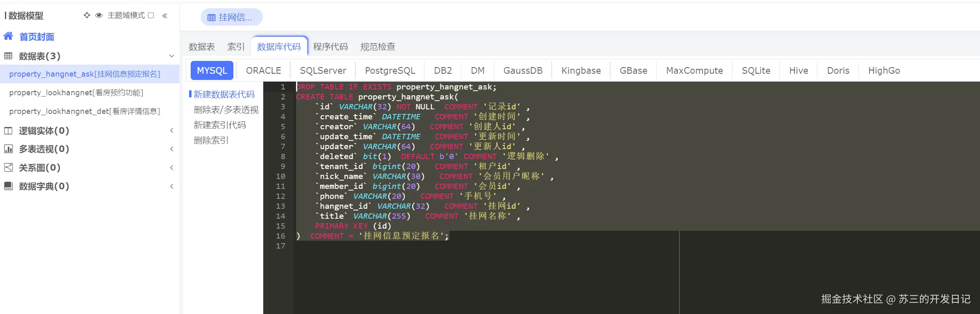
Task: Switch database type to PostgreSQL
Action: [390, 70]
